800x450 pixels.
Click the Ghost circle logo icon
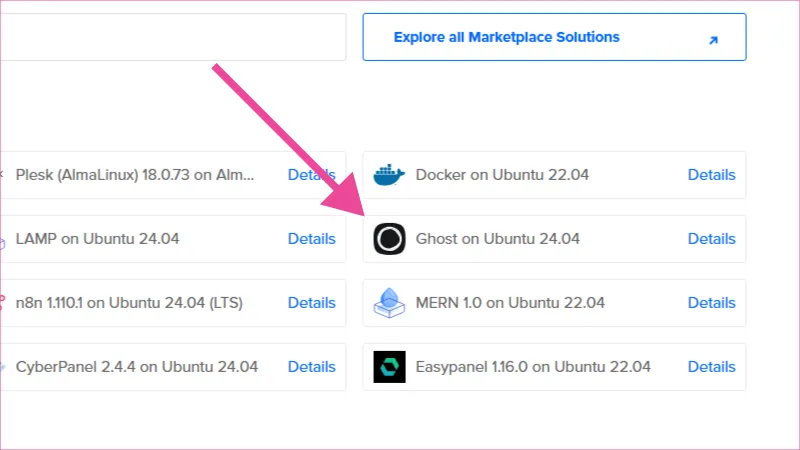[389, 239]
